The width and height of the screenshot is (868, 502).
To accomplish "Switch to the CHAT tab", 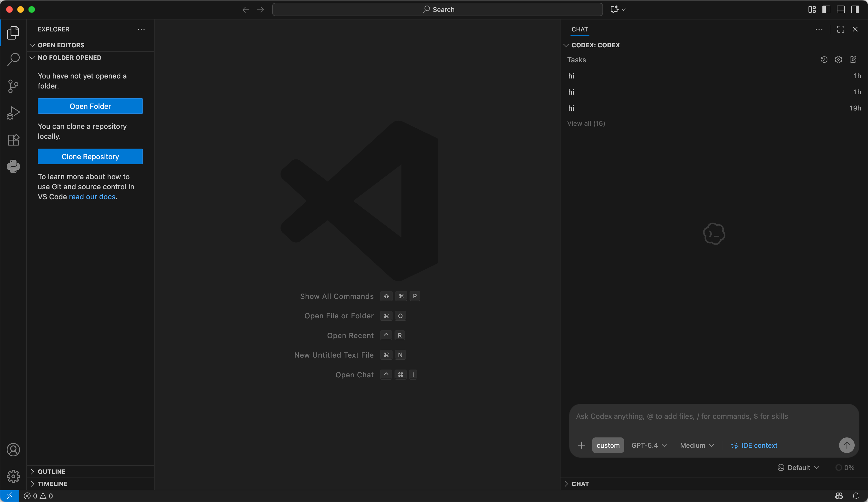I will pyautogui.click(x=579, y=29).
